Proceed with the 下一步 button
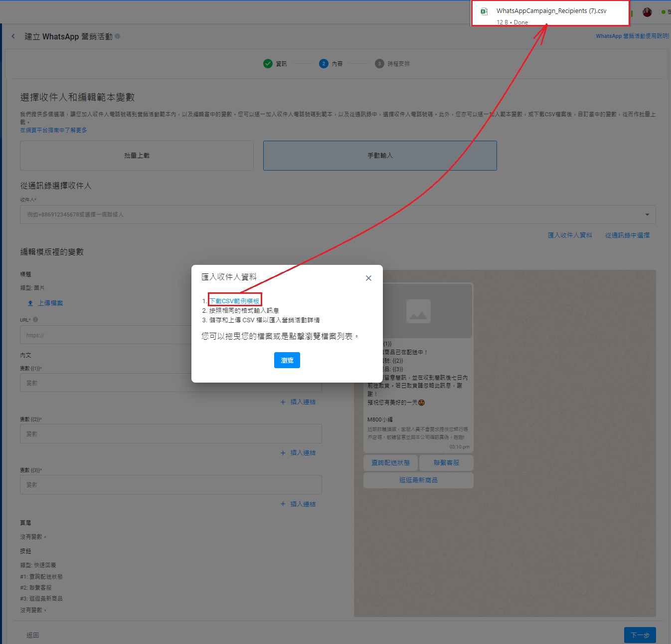Viewport: 671px width, 644px height. 640,635
